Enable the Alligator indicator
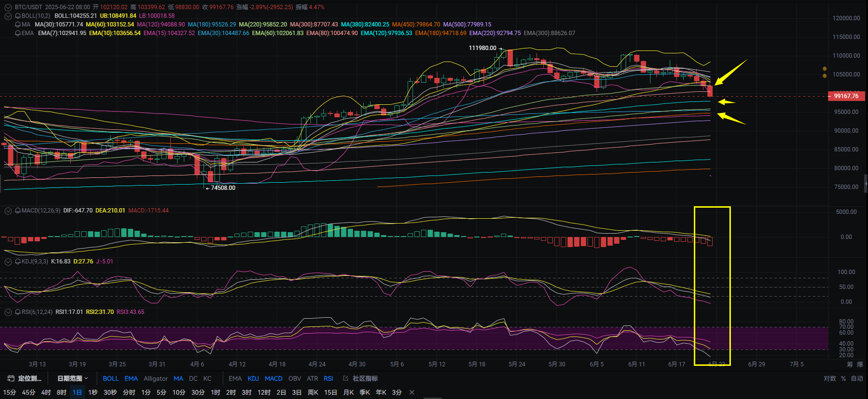Image resolution: width=868 pixels, height=399 pixels. (156, 378)
